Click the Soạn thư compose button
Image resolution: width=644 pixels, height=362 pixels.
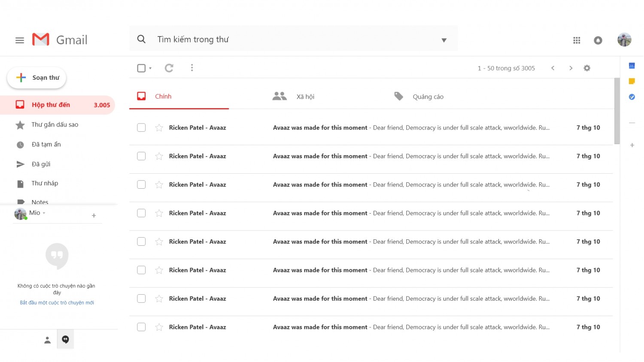pos(37,78)
